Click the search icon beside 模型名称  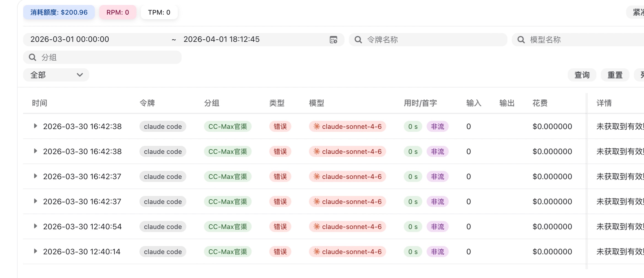click(521, 40)
